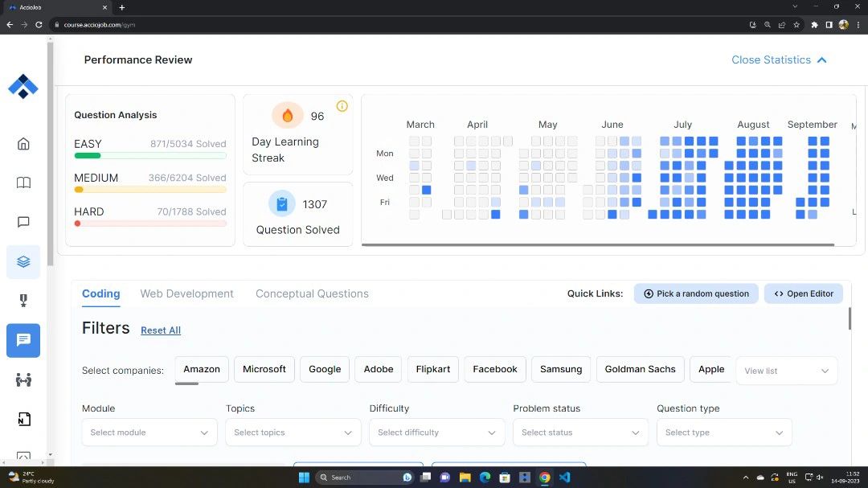Open the Chrome extensions puzzle icon
Screen dimensions: 868x488
tap(814, 25)
